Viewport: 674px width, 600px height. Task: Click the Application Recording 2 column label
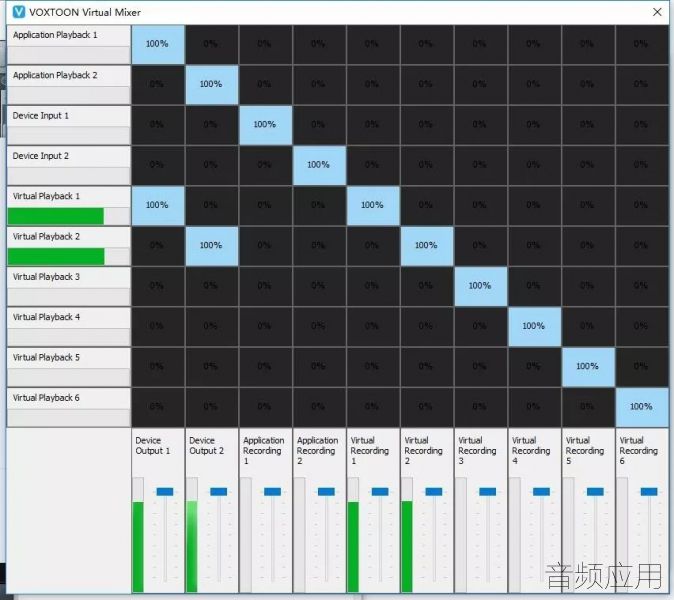[317, 451]
